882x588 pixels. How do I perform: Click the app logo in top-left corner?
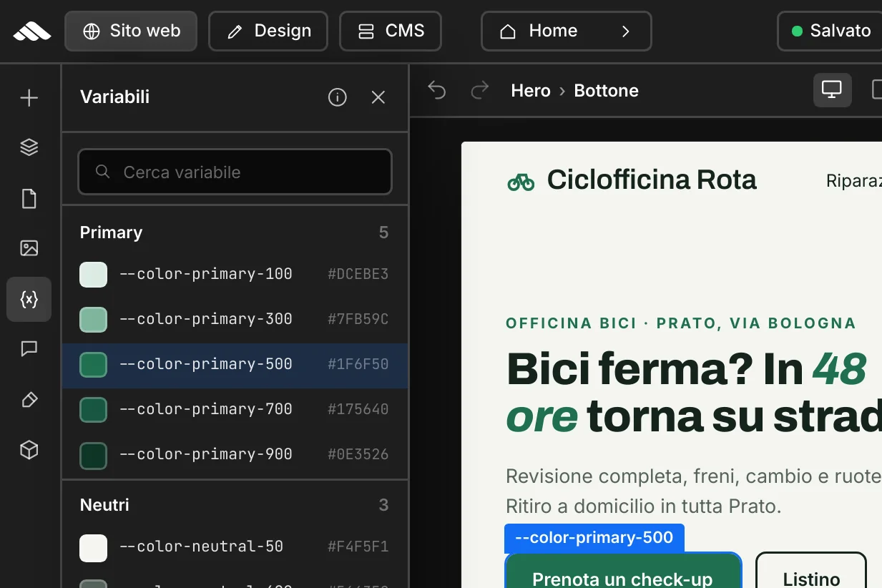[31, 31]
